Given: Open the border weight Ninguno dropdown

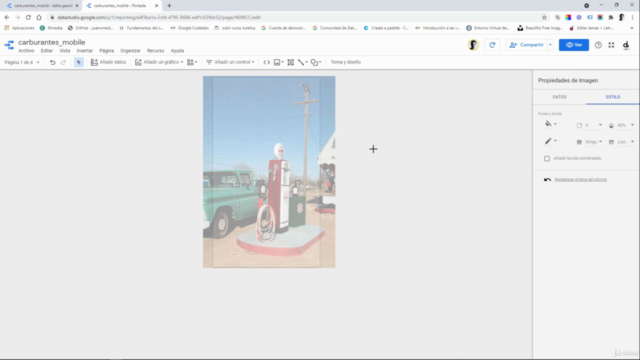Looking at the screenshot, I should click(x=589, y=142).
